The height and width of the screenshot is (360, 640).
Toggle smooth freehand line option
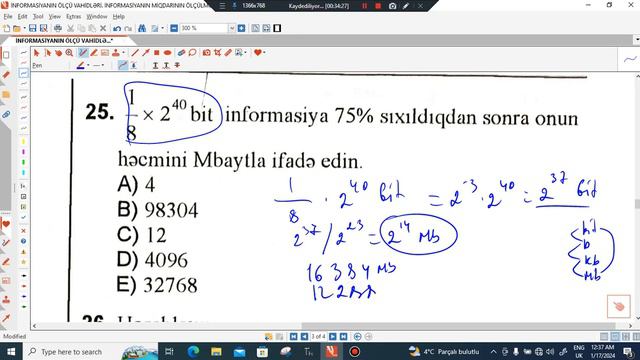click(x=123, y=65)
